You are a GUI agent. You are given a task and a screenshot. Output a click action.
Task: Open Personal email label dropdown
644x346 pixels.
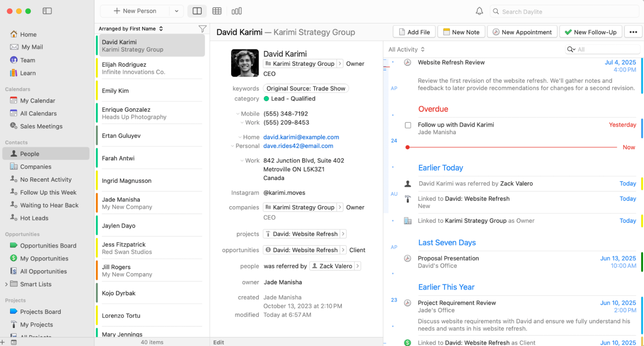pos(232,146)
